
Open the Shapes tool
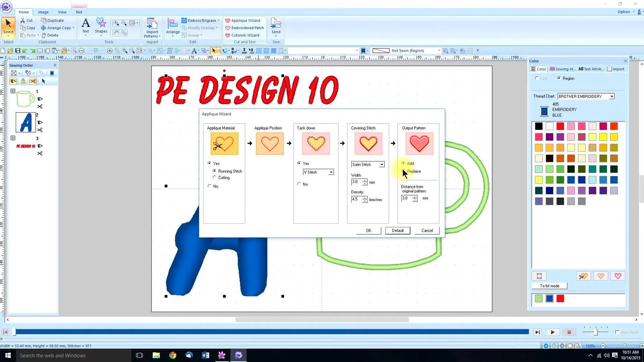coord(101,26)
